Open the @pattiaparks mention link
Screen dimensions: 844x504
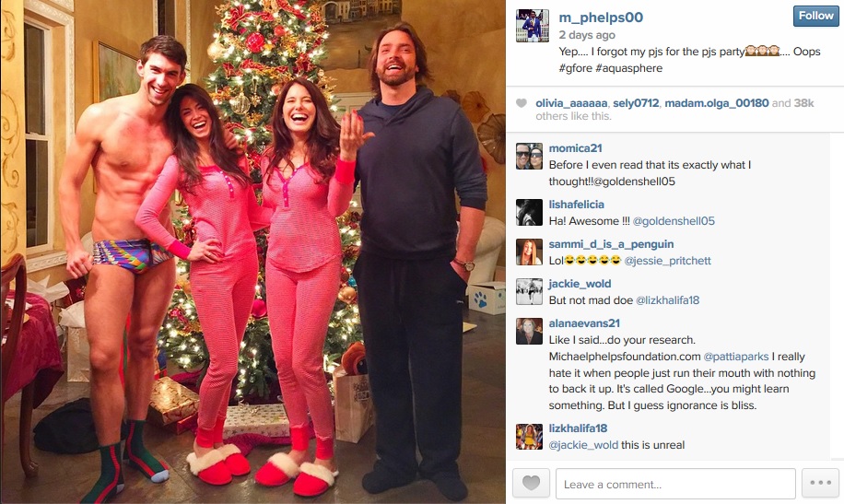tap(736, 357)
